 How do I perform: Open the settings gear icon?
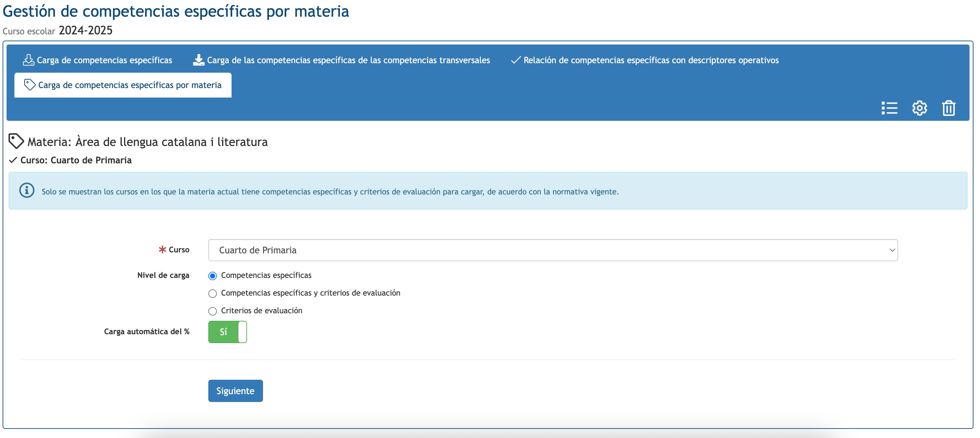[919, 108]
